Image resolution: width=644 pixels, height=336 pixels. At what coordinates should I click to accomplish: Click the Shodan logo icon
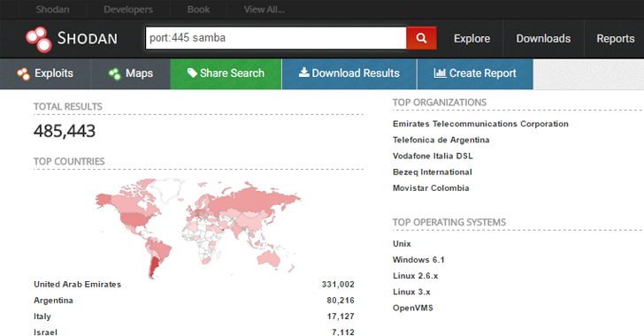pos(39,39)
